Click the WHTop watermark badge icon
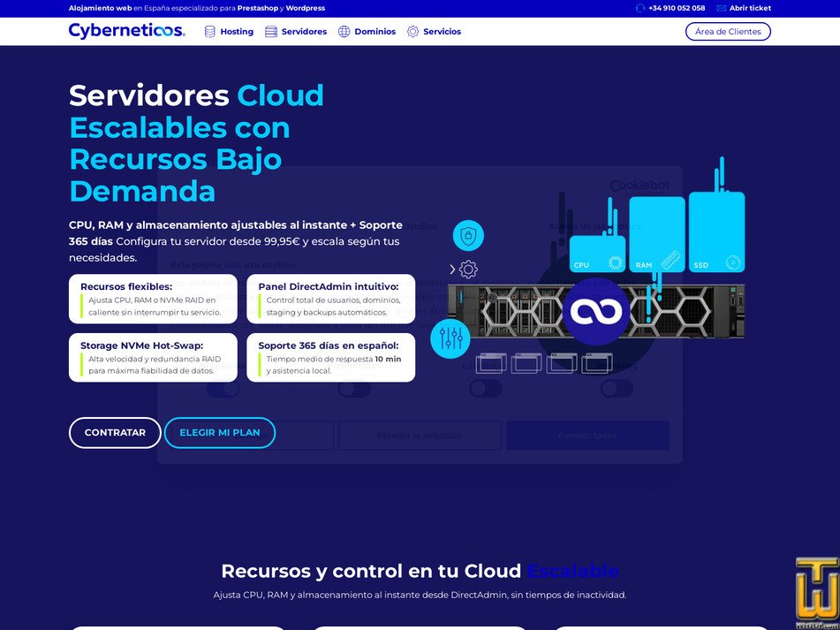Screen dimensions: 840x630 tap(818, 594)
